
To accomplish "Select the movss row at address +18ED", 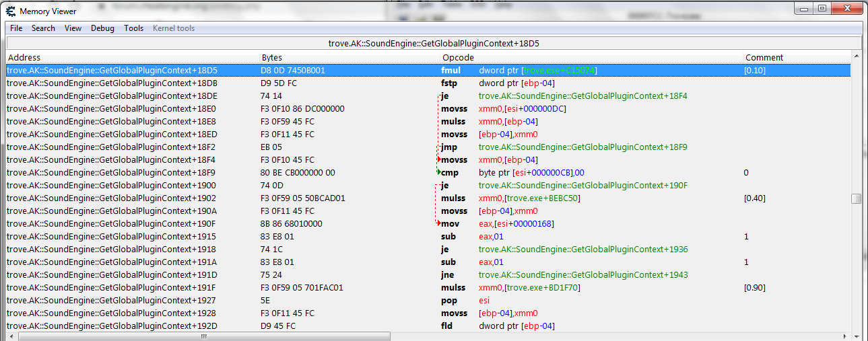I will tap(428, 134).
